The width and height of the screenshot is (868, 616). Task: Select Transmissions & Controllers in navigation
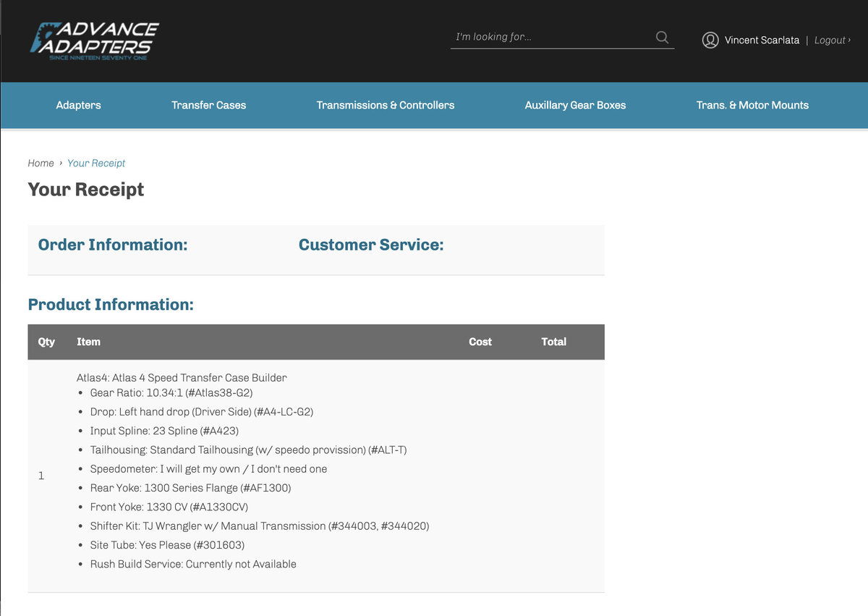[386, 105]
